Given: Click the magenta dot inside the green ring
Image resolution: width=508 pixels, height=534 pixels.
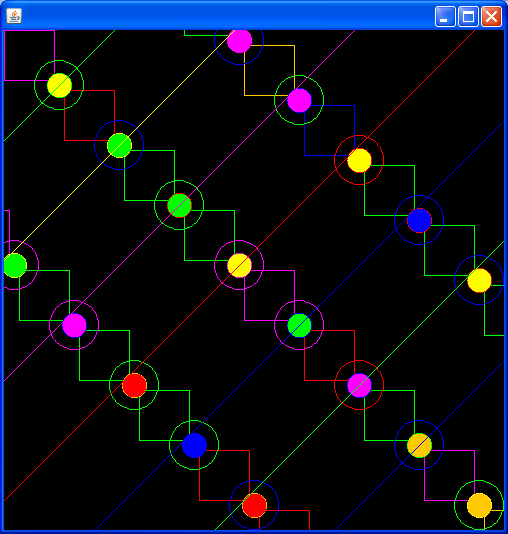Looking at the screenshot, I should 299,100.
